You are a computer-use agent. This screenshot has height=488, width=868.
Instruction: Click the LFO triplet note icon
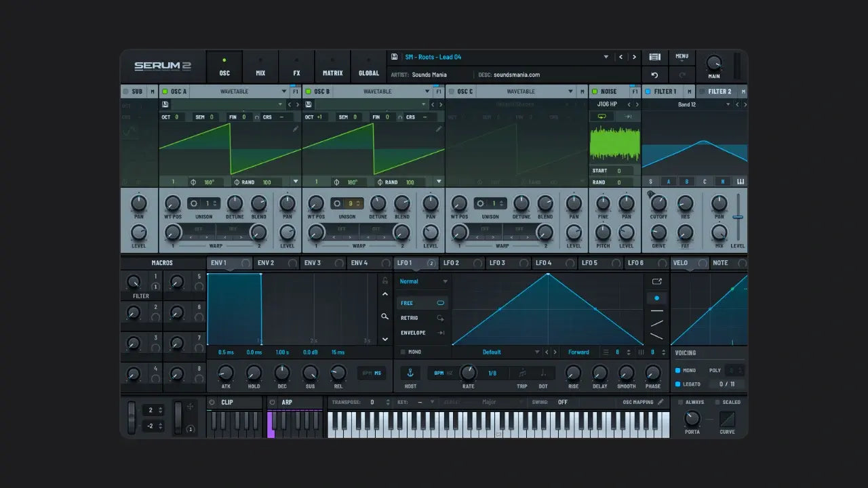[522, 373]
